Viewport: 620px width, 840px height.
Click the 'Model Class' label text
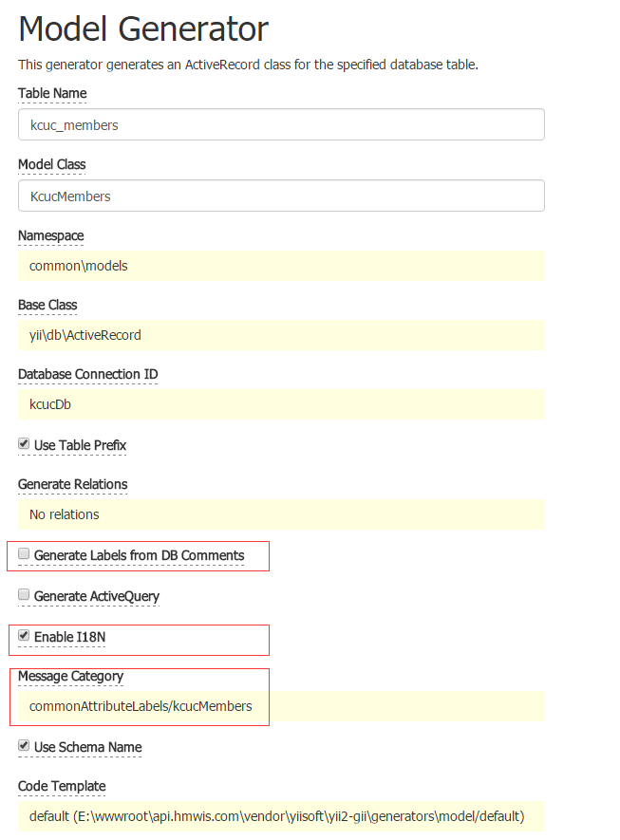(52, 164)
